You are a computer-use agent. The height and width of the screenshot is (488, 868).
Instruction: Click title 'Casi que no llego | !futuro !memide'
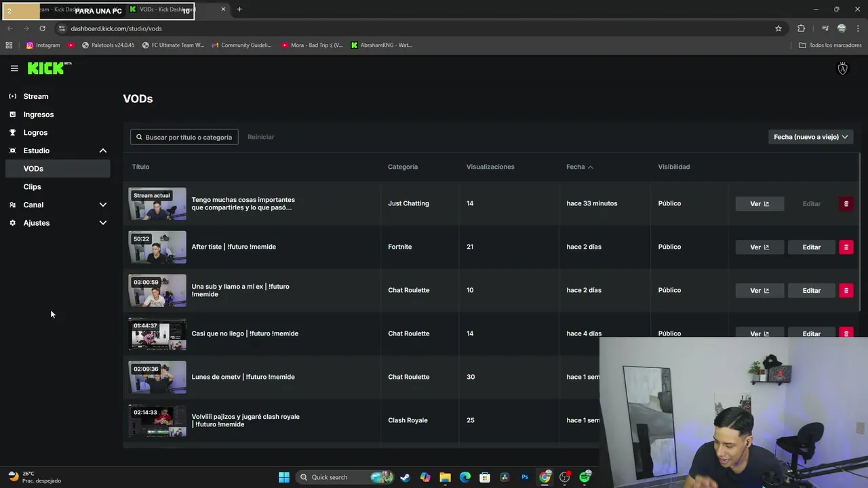pos(245,333)
